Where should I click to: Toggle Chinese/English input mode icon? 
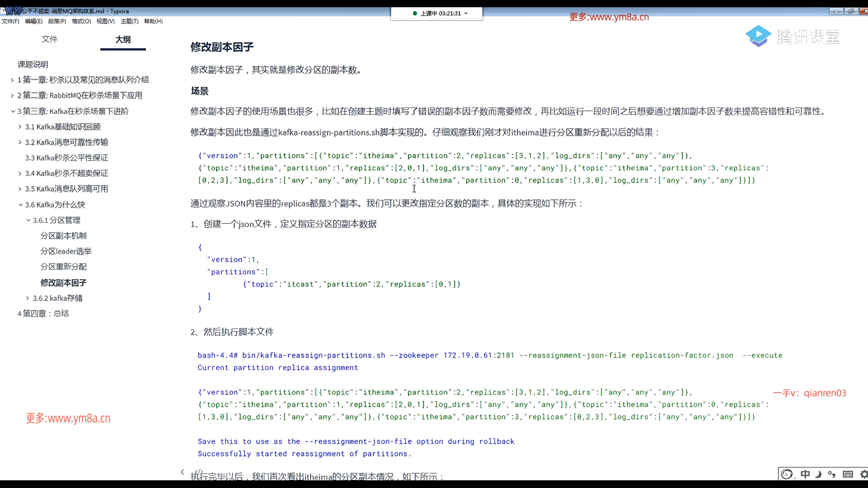coord(805,474)
